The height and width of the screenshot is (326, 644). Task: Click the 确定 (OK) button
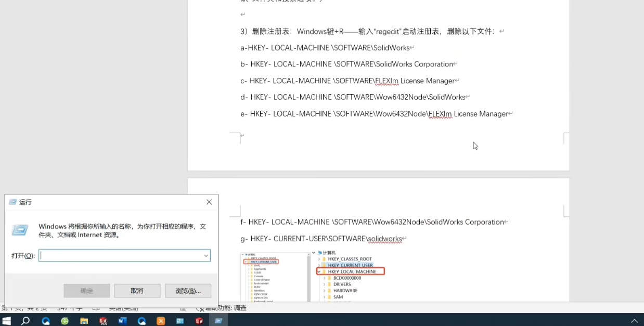(87, 291)
